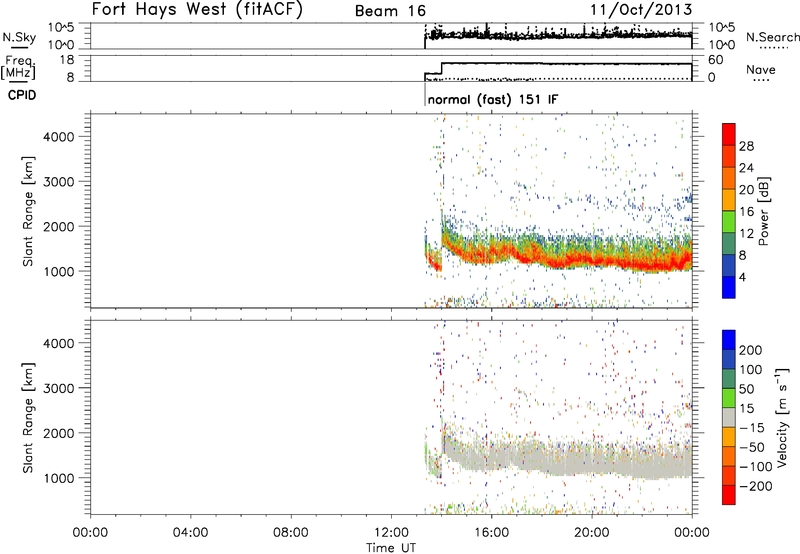Click the '18' frequency axis tick
This screenshot has width=800, height=554.
point(67,60)
